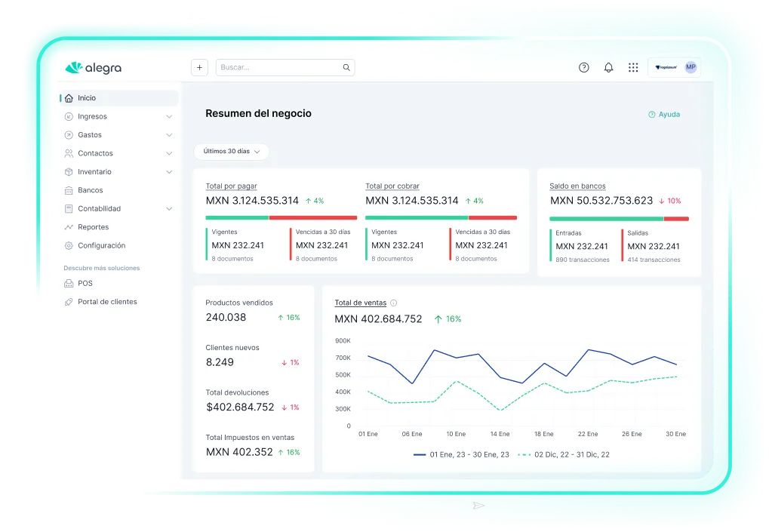
Task: Click the plus add-new button
Action: click(x=199, y=68)
